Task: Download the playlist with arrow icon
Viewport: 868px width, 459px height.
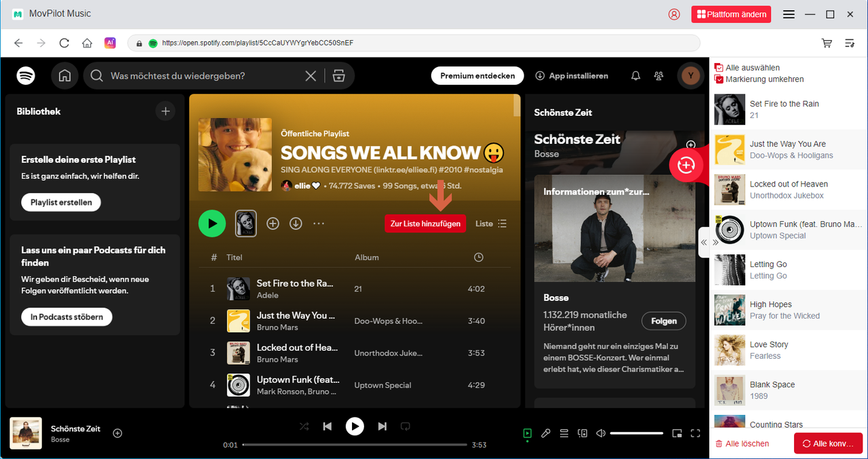Action: click(x=296, y=223)
